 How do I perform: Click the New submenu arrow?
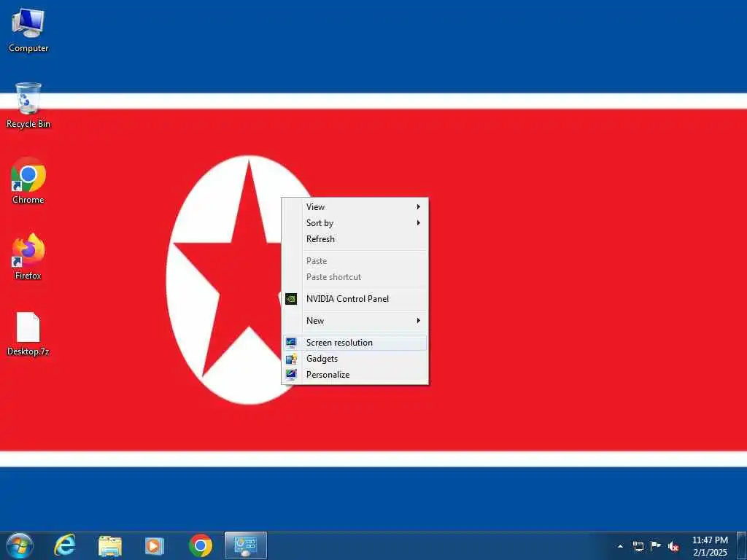click(418, 321)
